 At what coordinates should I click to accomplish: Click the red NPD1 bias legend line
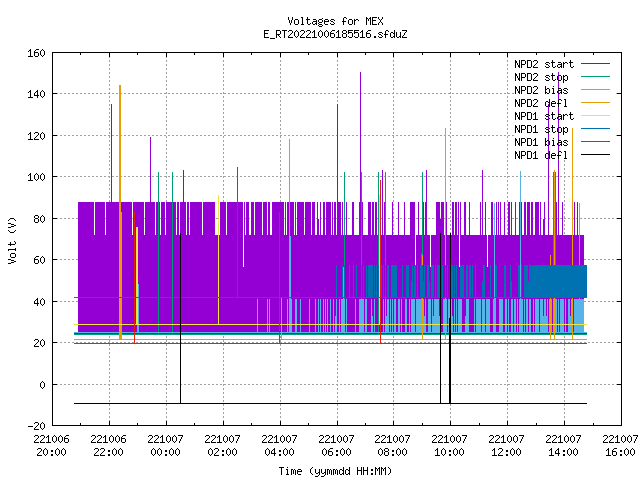click(595, 142)
